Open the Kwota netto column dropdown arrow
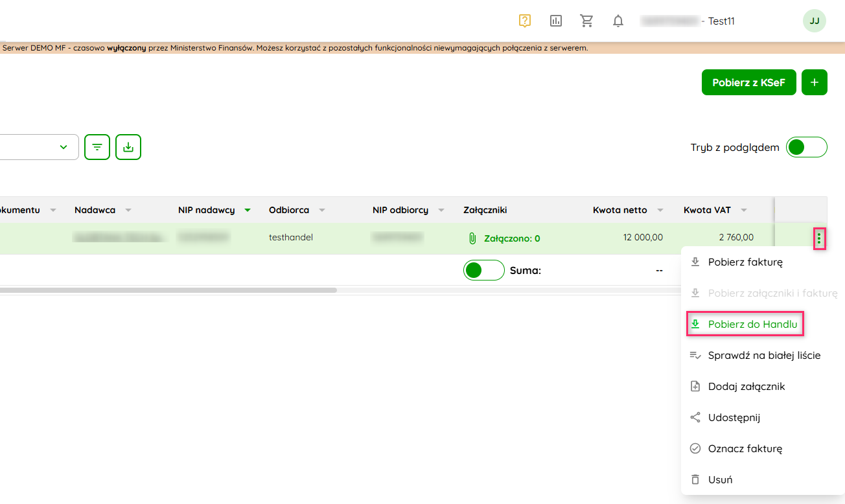This screenshot has height=504, width=845. coord(660,210)
